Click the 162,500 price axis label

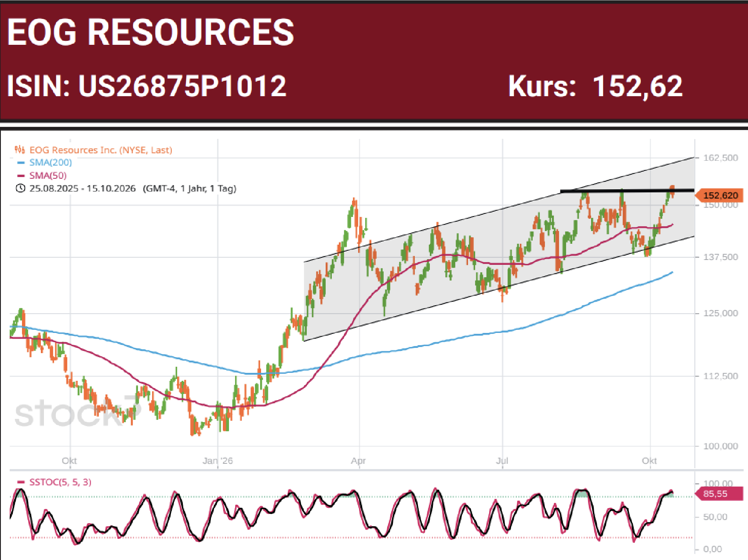(721, 158)
